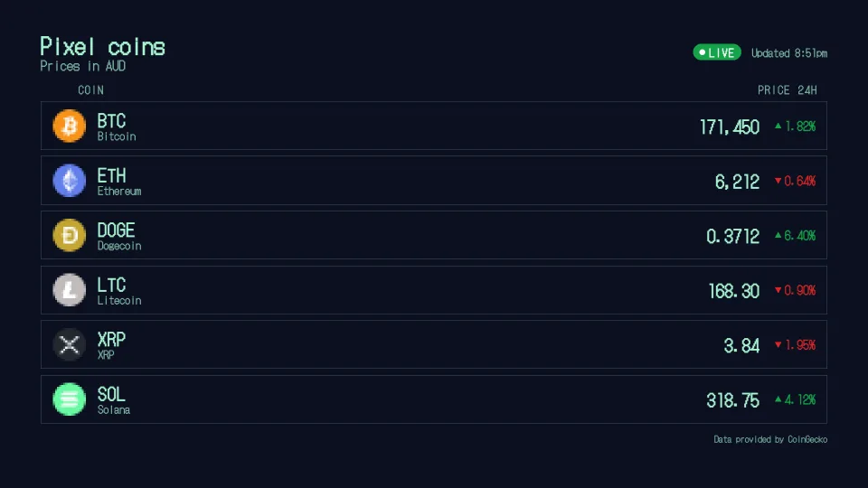Viewport: 868px width, 488px height.
Task: Click the XRP dark cross icon
Action: tap(70, 344)
